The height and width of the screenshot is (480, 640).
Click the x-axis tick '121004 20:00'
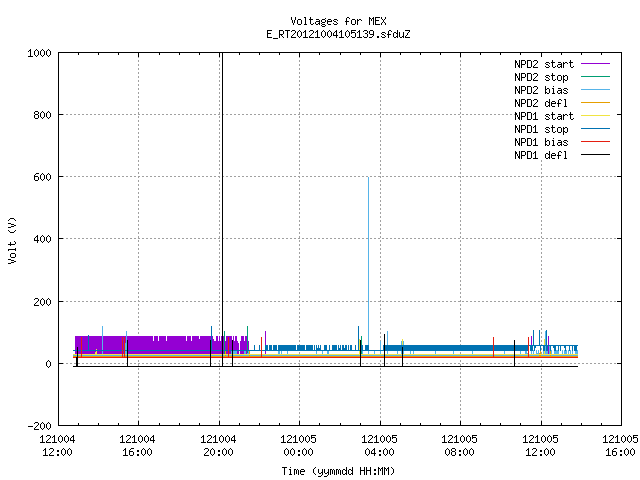tap(218, 446)
